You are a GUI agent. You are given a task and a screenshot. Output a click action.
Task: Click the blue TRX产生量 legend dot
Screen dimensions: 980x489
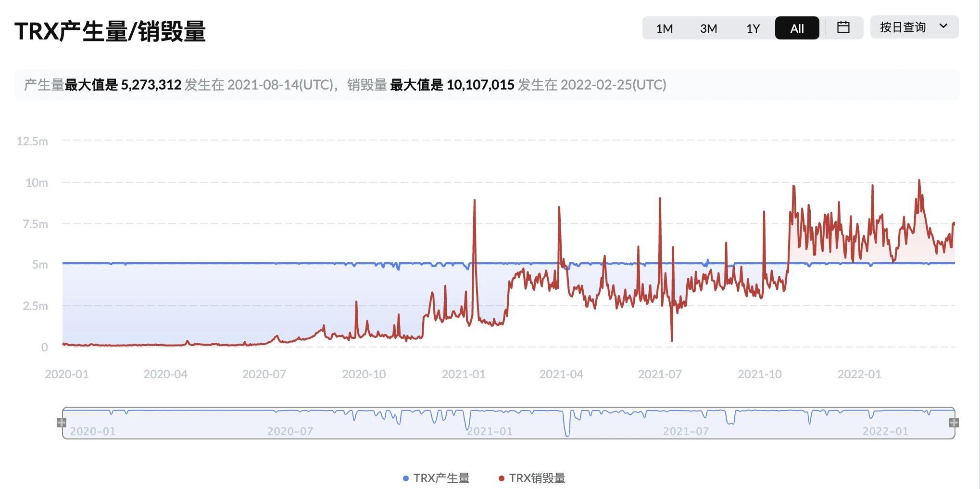pyautogui.click(x=406, y=478)
